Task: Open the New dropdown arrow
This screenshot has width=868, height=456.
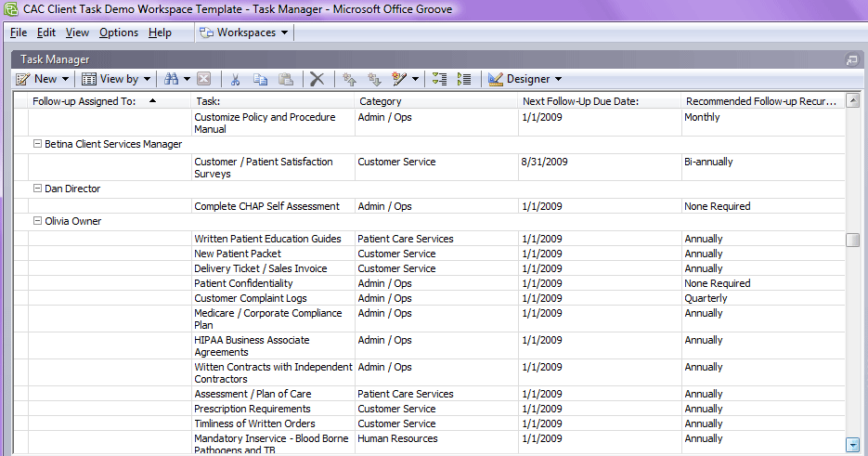Action: [65, 79]
